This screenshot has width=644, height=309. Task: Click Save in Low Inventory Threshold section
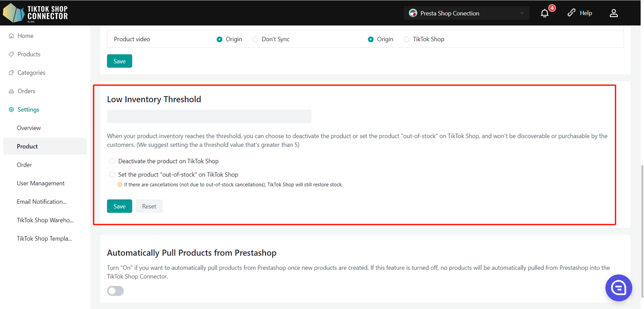[x=119, y=206]
